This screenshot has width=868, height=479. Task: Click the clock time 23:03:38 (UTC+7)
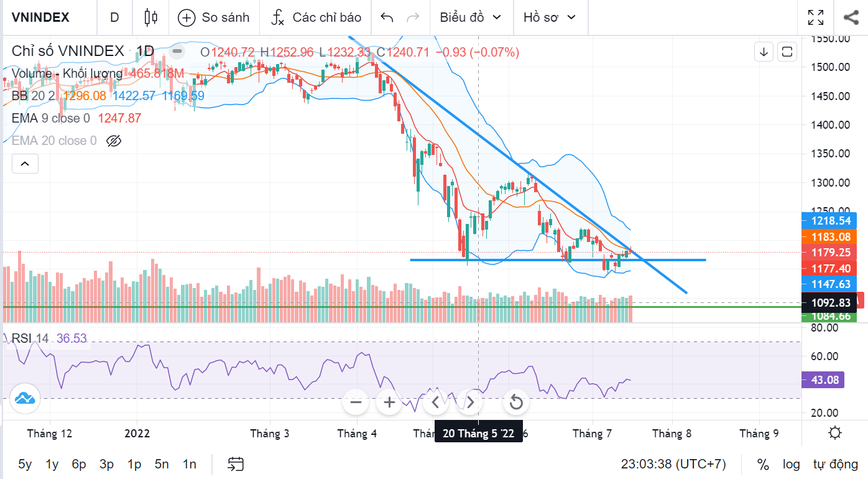pos(673,464)
